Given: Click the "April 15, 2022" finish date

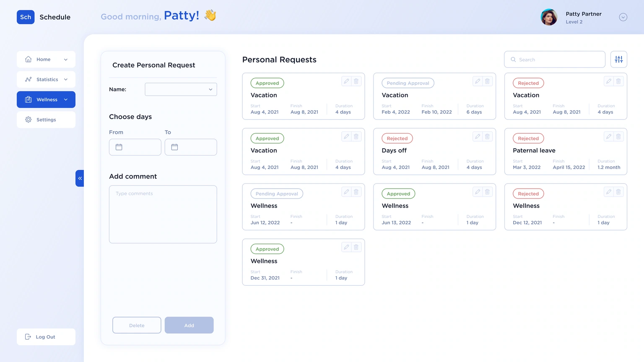Looking at the screenshot, I should tap(569, 167).
